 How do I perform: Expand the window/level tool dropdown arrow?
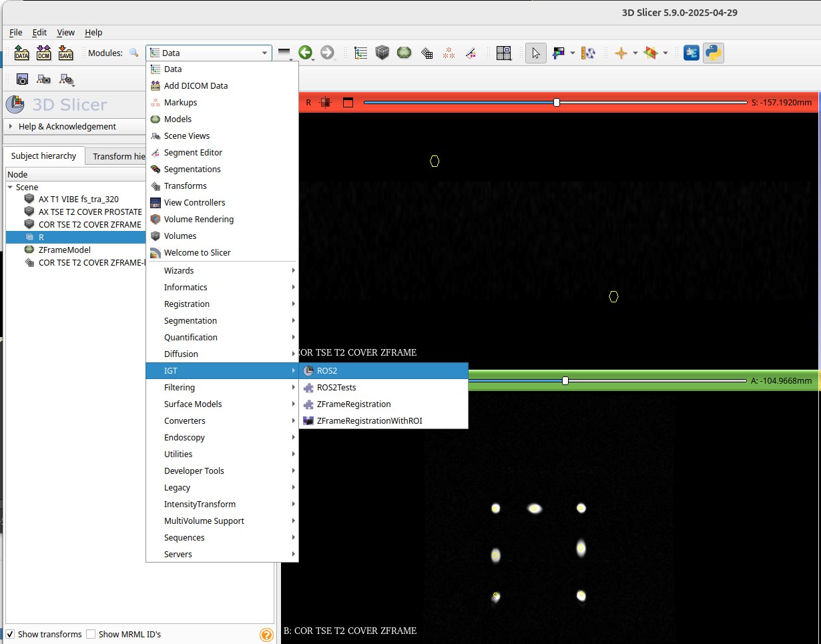point(573,53)
